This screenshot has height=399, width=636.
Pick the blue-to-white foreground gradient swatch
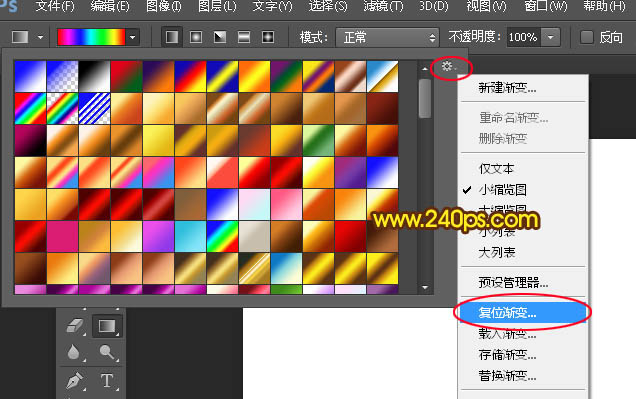[x=30, y=76]
